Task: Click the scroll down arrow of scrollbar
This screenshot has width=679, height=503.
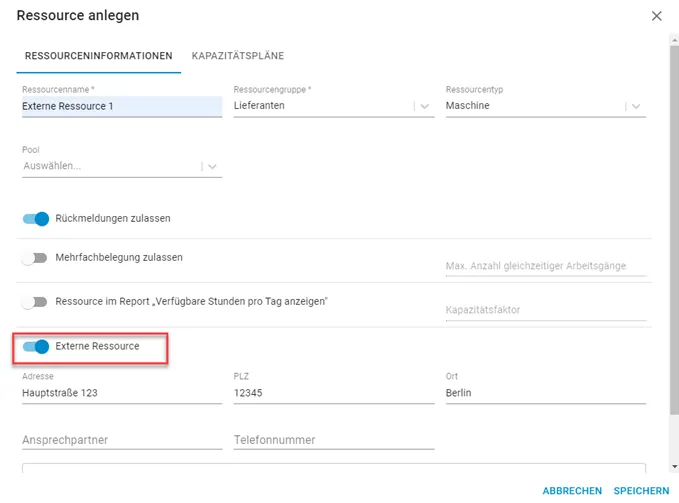Action: pos(674,467)
